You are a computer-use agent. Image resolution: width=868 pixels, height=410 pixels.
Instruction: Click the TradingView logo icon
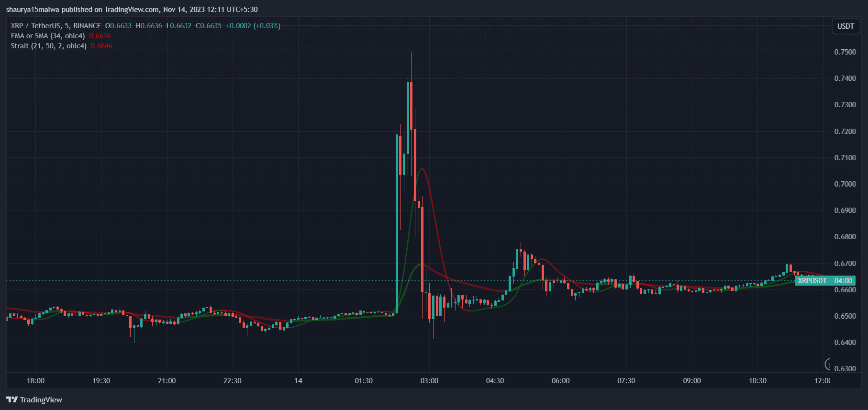[12, 399]
